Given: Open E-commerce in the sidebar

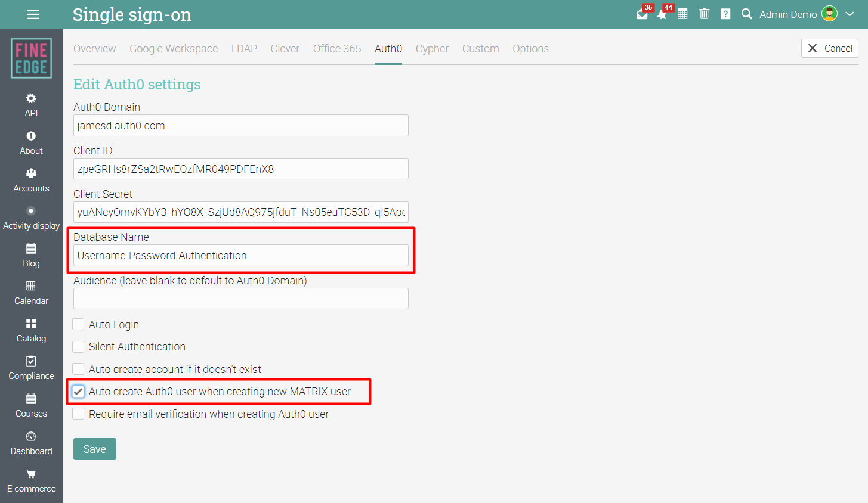Looking at the screenshot, I should point(31,481).
